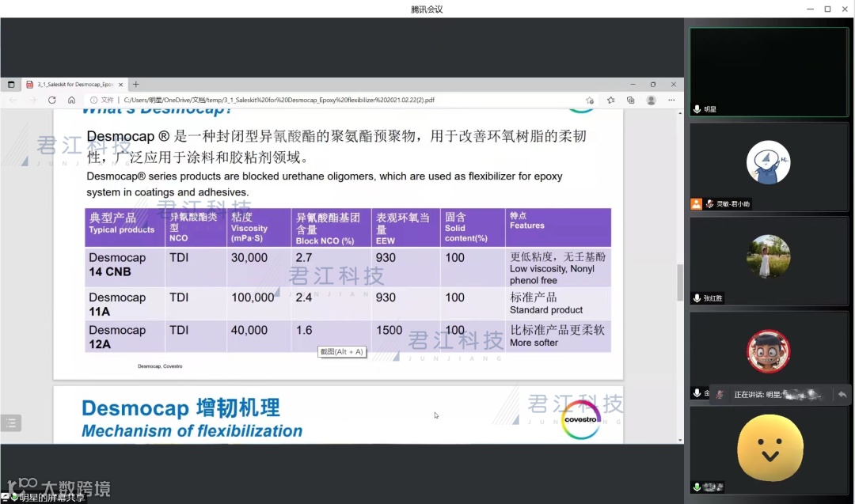Minimize the shared Edge browser window
Image resolution: width=855 pixels, height=504 pixels.
point(633,85)
